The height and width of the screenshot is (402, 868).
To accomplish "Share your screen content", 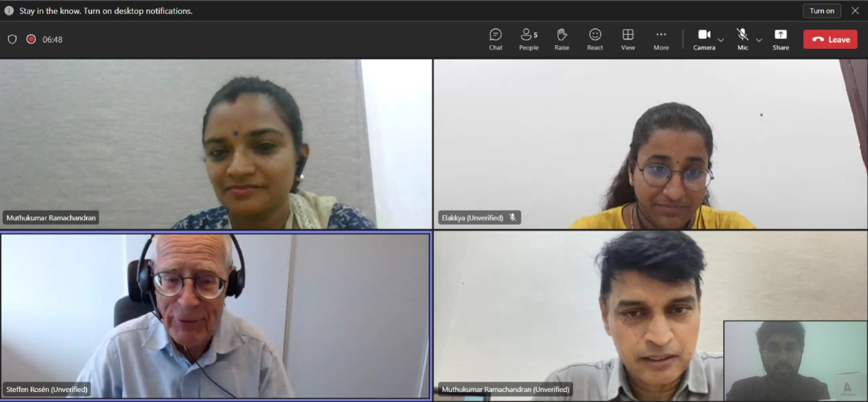I will [780, 39].
